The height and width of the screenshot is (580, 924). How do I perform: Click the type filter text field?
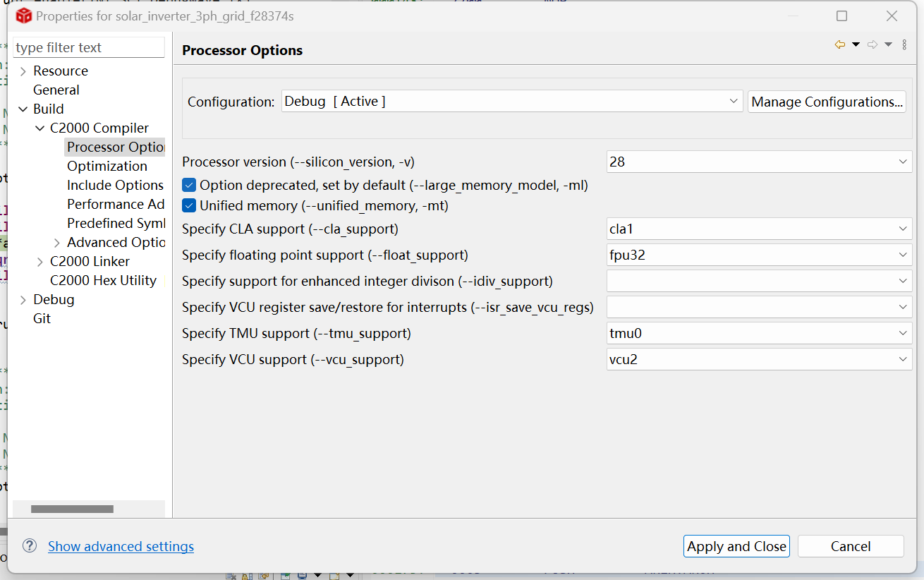click(x=89, y=47)
